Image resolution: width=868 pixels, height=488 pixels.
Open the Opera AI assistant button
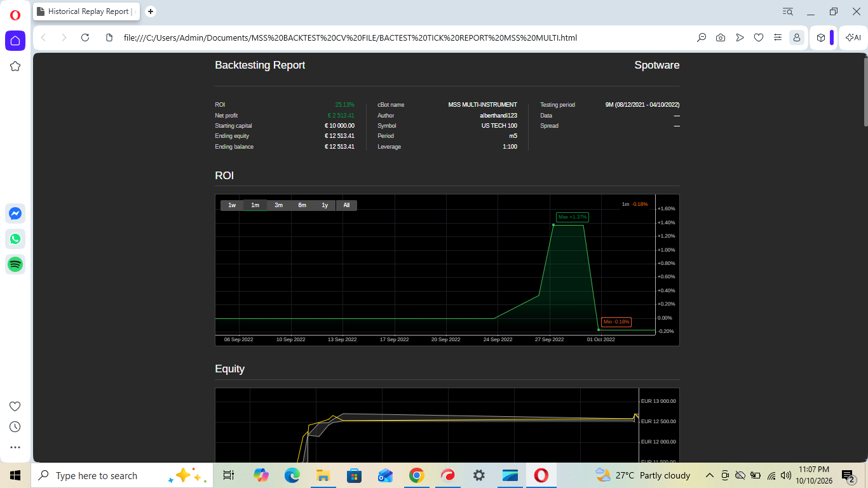[x=853, y=37]
